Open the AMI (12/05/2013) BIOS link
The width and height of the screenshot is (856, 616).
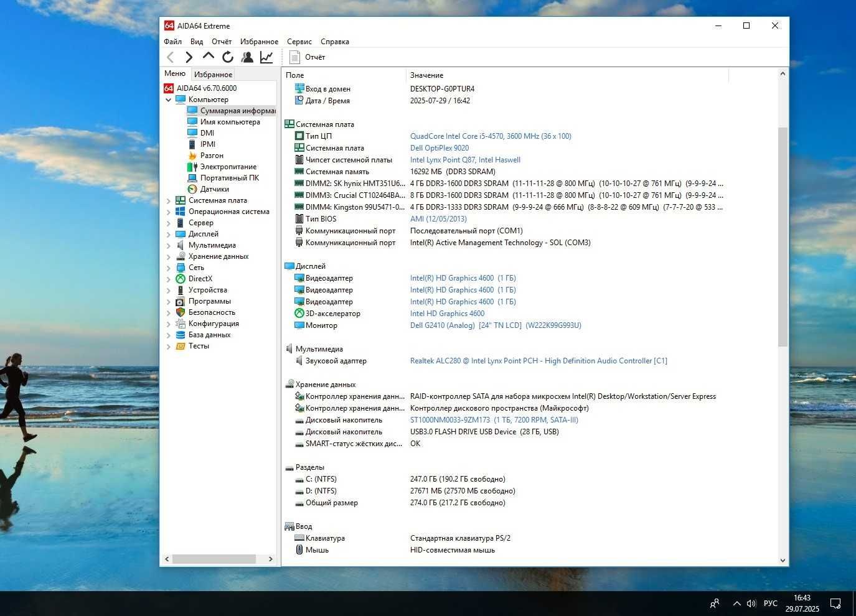click(438, 219)
